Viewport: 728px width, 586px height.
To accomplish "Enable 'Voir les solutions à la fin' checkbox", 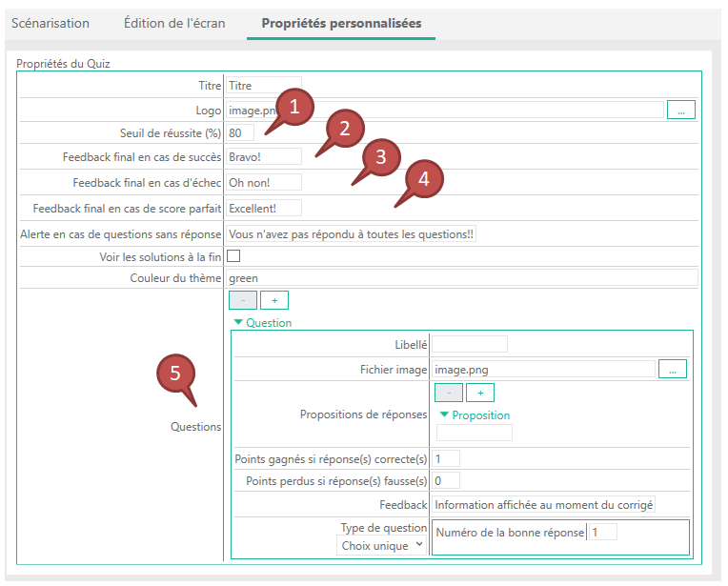I will 233,256.
